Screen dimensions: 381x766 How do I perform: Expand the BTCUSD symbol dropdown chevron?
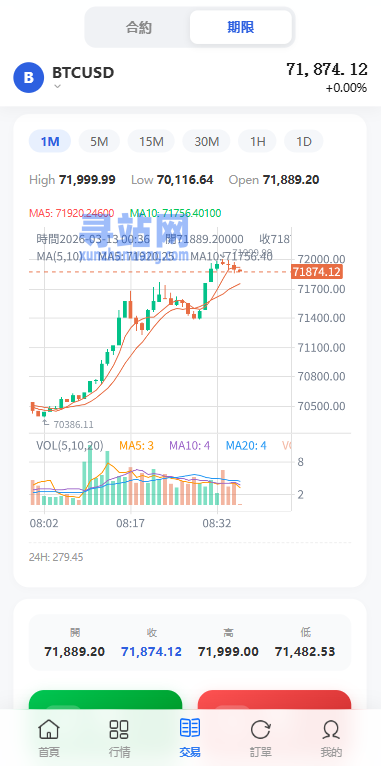coord(57,86)
